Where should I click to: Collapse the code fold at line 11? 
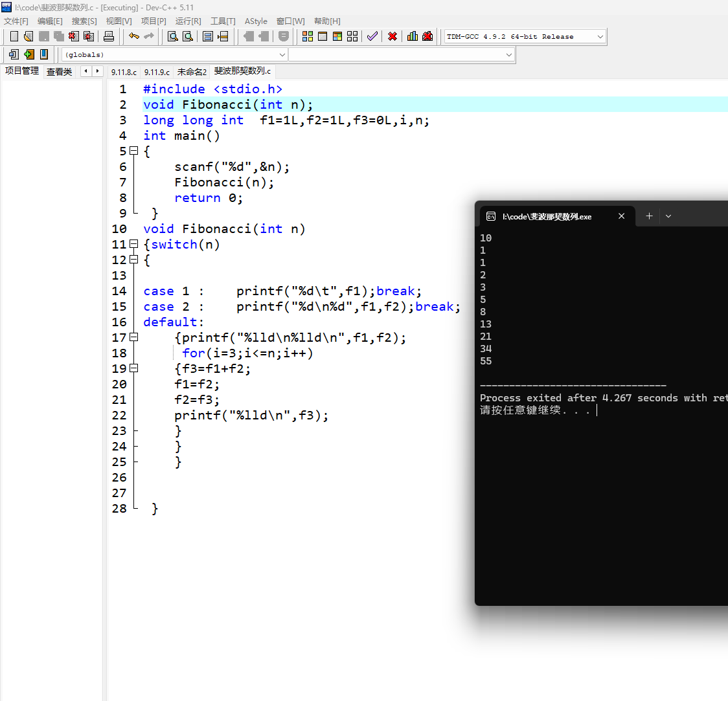pyautogui.click(x=133, y=244)
